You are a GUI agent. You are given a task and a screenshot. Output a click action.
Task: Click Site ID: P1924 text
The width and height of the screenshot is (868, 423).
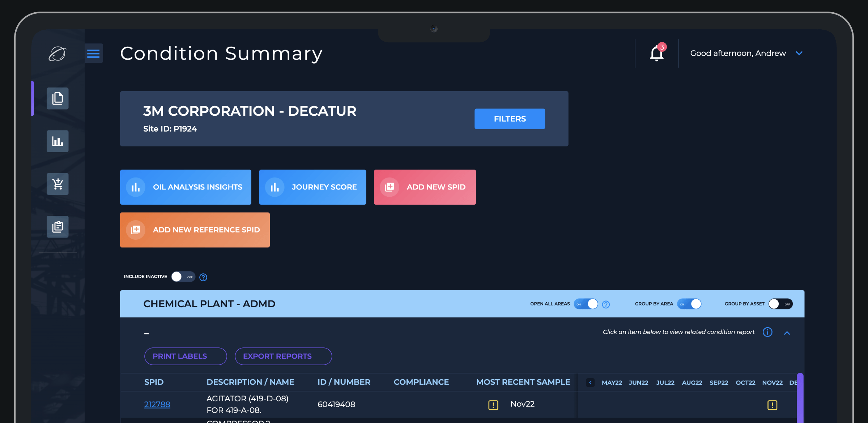click(170, 129)
